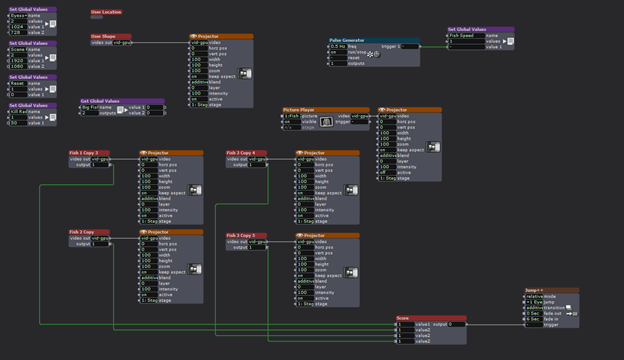The height and width of the screenshot is (360, 624).
Task: Click the Picture Player actor icon
Action: [x=326, y=122]
